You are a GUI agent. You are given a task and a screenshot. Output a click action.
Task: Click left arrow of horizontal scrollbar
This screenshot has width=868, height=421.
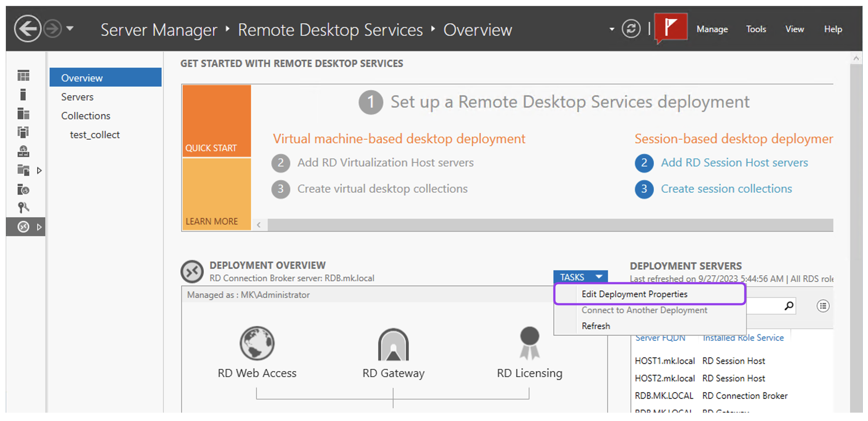tap(259, 225)
